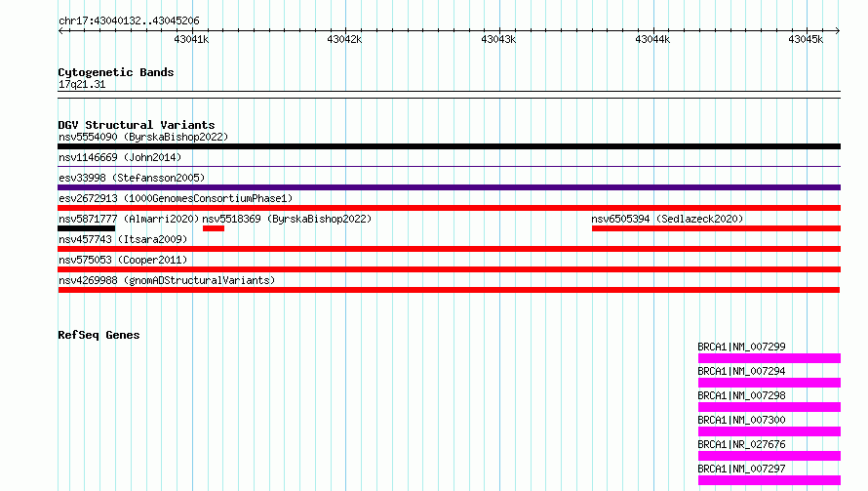Click the small red nsv5518369 bar
This screenshot has width=868, height=491.
[x=214, y=228]
